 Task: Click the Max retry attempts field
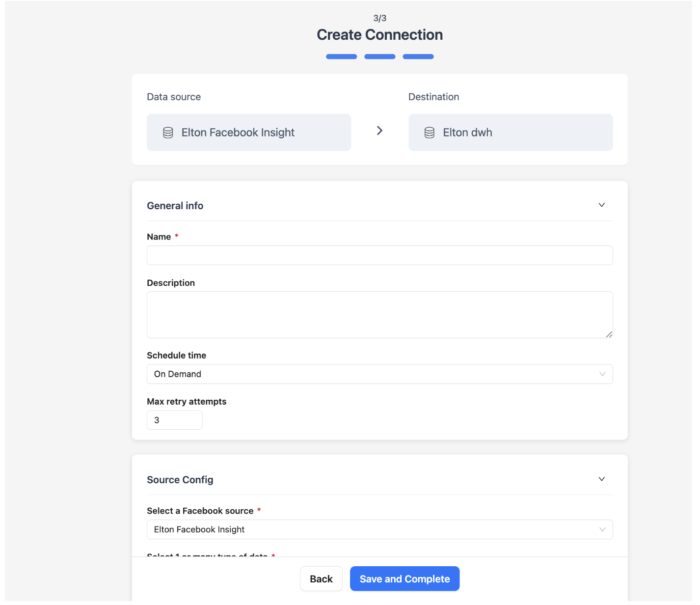174,420
